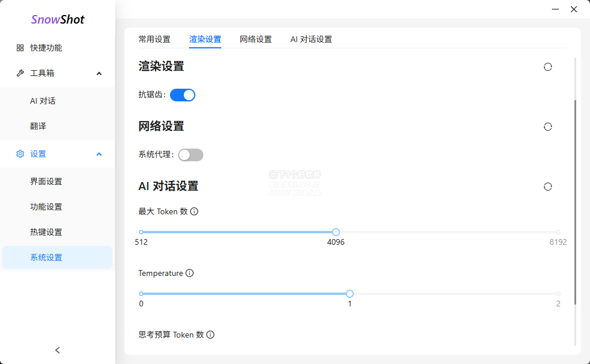Click the 设置 gear icon in sidebar
The width and height of the screenshot is (590, 364).
(20, 154)
